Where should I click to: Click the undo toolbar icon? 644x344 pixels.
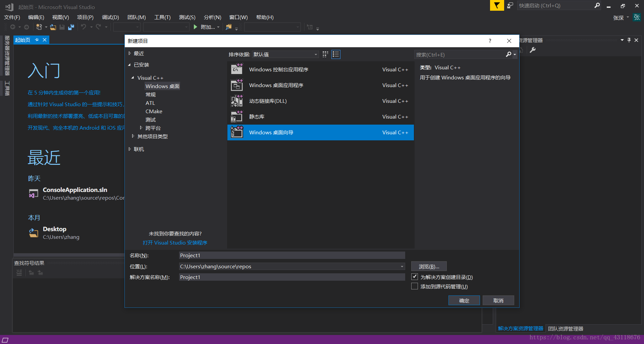click(84, 27)
